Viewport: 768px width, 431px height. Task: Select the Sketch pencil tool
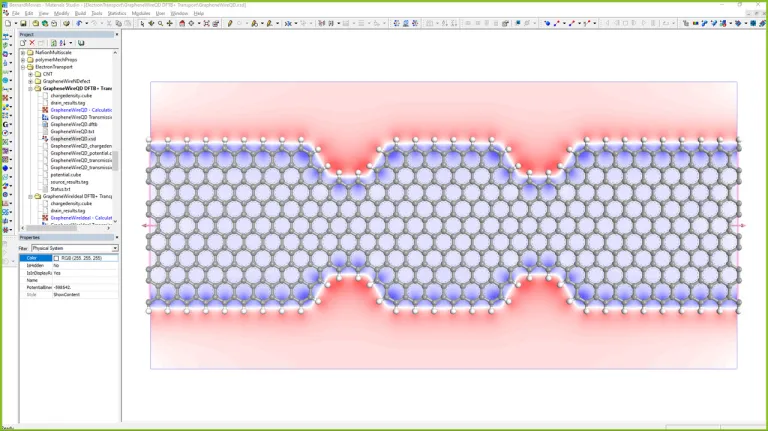click(230, 23)
